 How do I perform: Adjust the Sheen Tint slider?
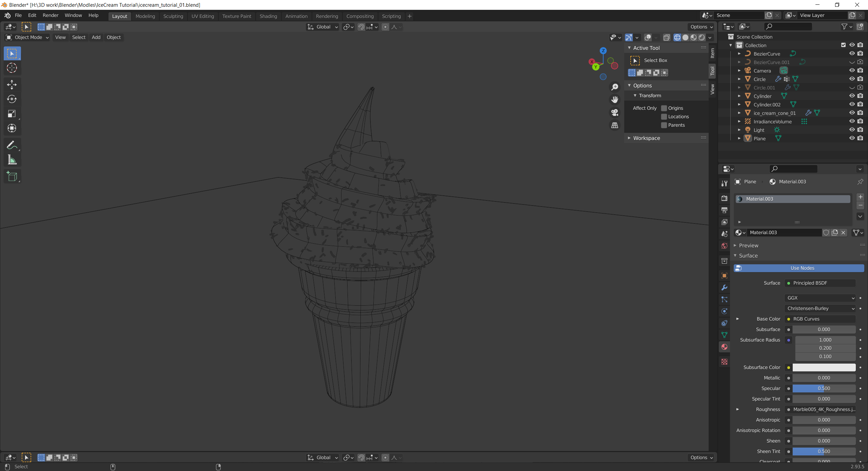[x=824, y=451]
